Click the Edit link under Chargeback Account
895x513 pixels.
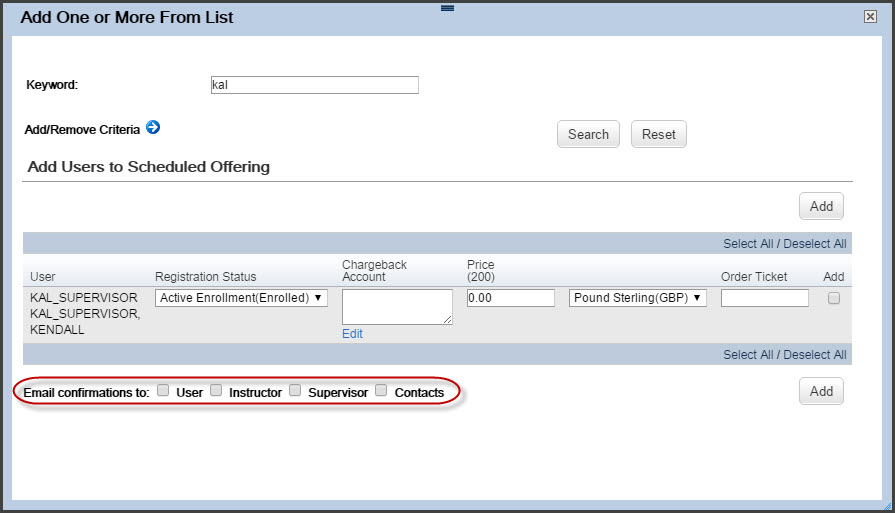pos(352,334)
